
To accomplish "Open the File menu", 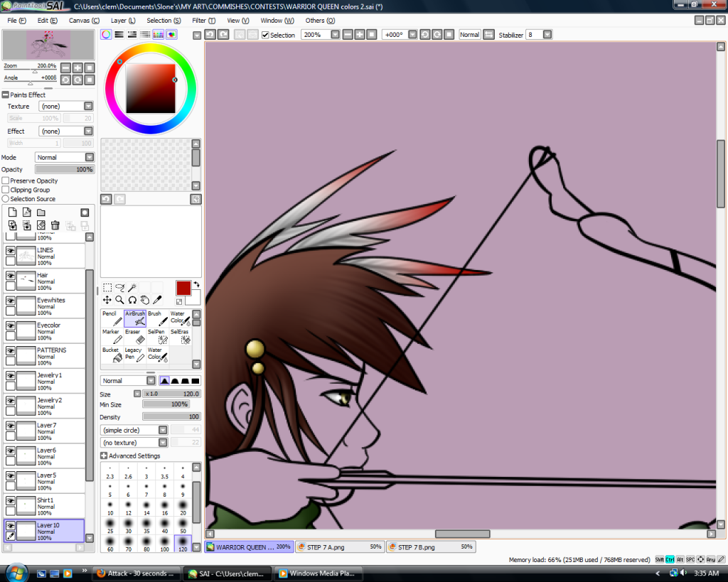I will coord(17,21).
